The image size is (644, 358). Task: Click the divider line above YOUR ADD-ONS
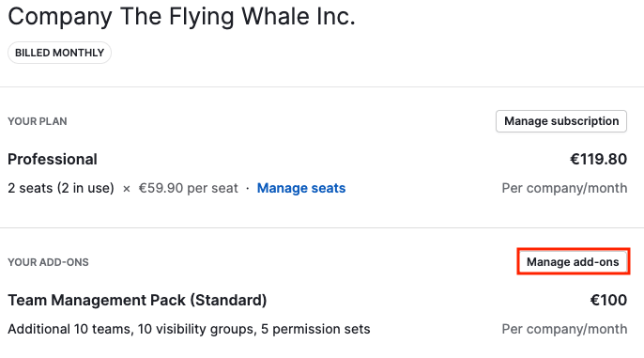tap(322, 227)
